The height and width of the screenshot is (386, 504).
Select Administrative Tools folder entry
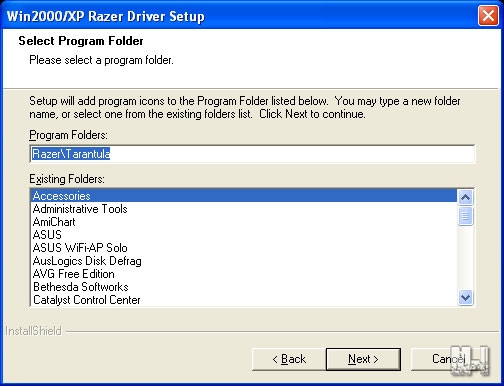pyautogui.click(x=244, y=209)
